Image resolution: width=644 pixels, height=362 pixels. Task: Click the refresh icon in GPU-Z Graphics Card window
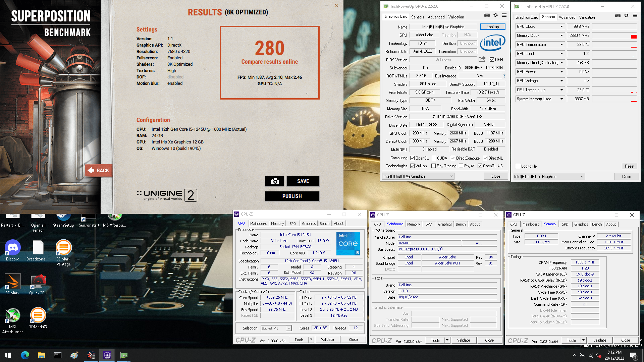coord(495,15)
